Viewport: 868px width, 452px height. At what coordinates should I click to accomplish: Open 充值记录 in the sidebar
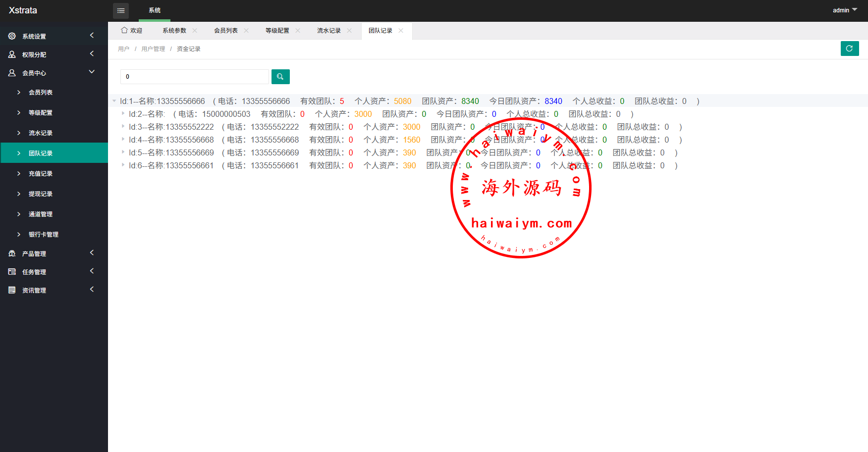41,174
